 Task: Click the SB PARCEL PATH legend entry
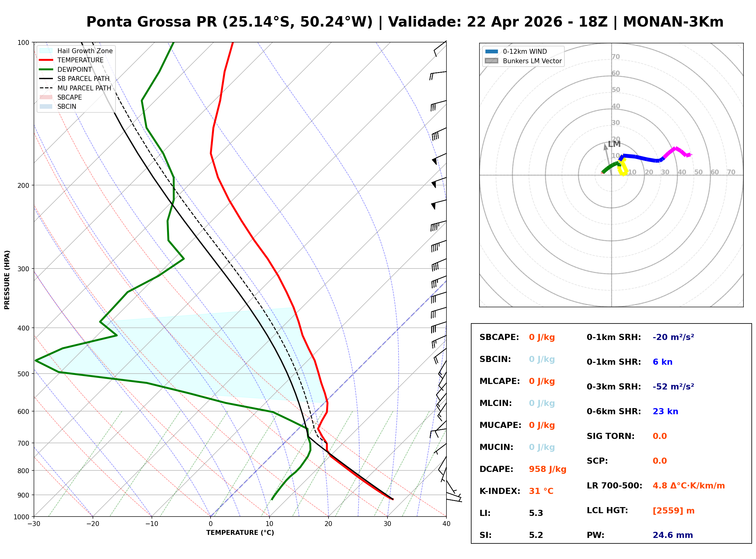46,79
